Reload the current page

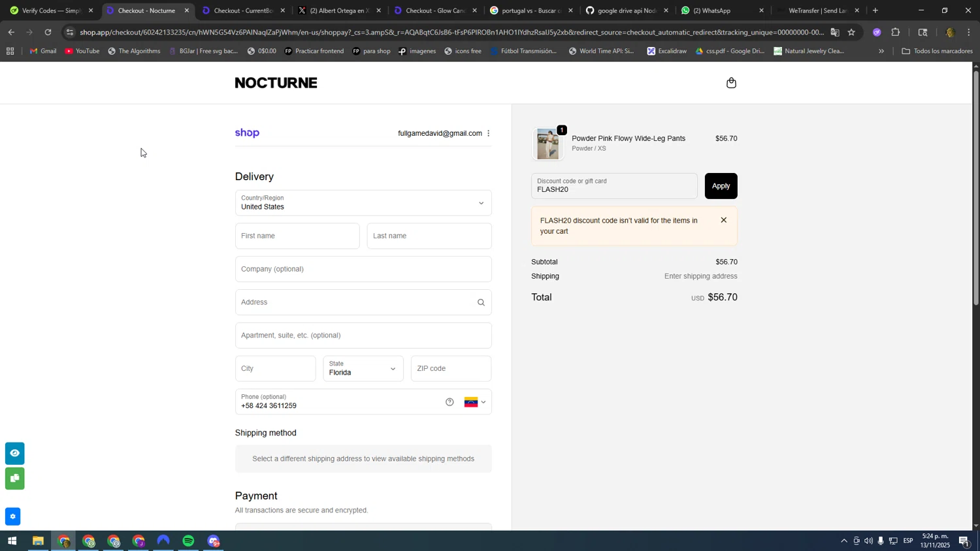(x=48, y=32)
